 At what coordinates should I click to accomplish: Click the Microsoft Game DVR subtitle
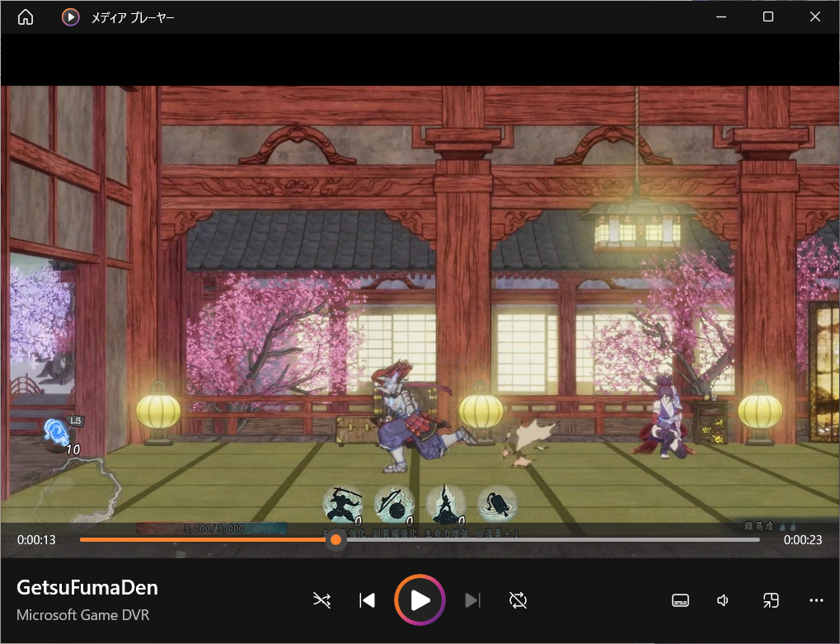(x=83, y=614)
